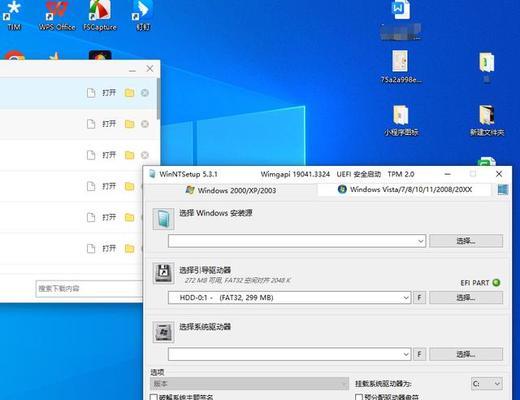Click the 搜索下载内容 search field
The width and height of the screenshot is (520, 400).
tap(89, 288)
